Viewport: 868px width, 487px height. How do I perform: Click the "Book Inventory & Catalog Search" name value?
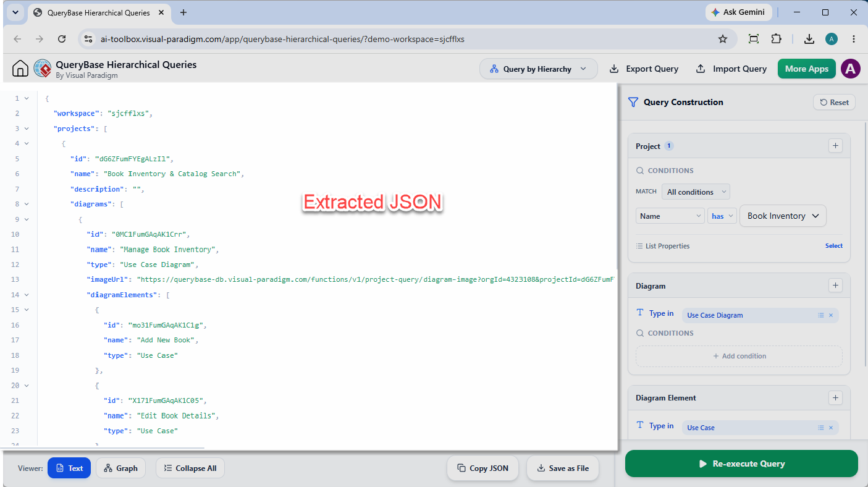[x=172, y=174]
